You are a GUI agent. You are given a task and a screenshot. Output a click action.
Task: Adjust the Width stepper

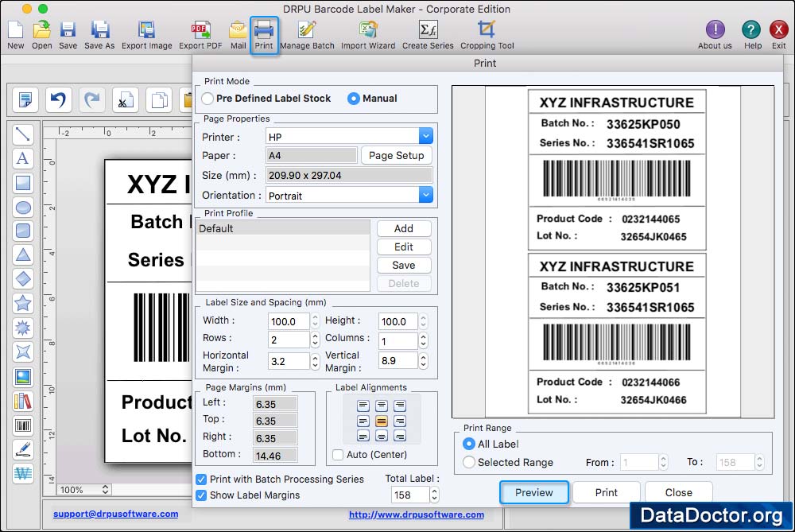pos(315,321)
